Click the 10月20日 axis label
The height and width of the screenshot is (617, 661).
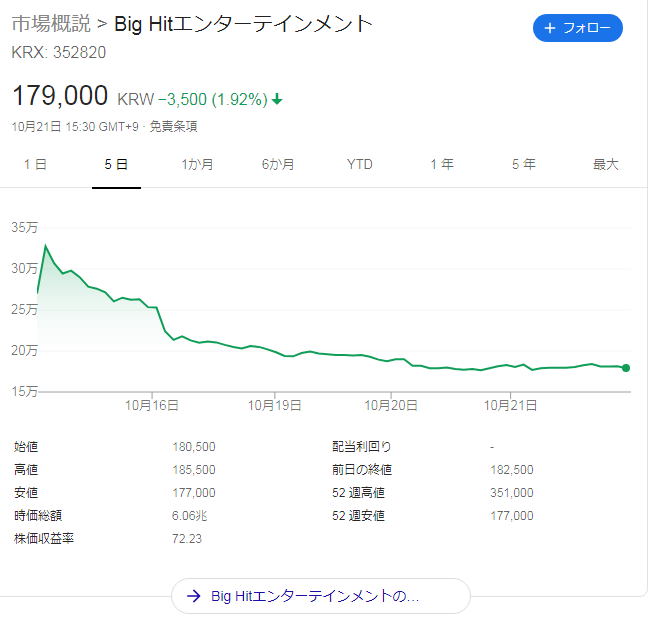click(391, 405)
